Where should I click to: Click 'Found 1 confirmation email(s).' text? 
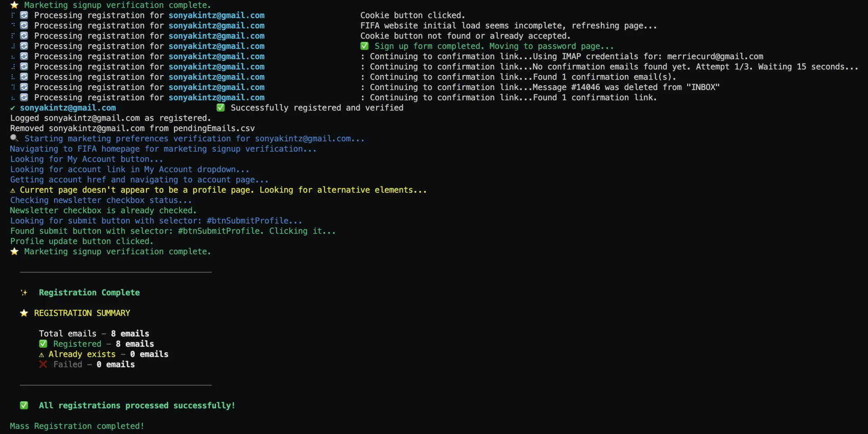(x=605, y=77)
